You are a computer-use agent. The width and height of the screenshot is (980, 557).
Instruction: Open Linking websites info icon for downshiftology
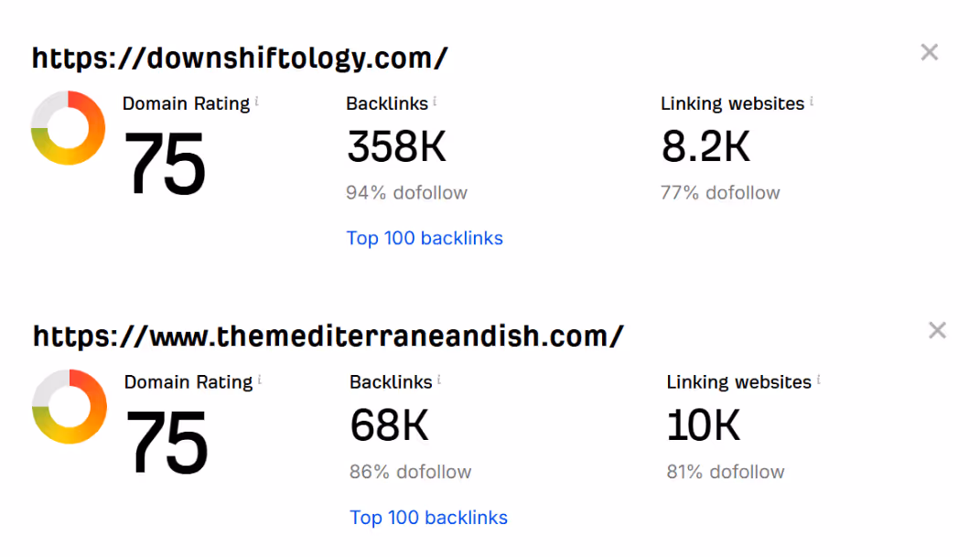[812, 101]
